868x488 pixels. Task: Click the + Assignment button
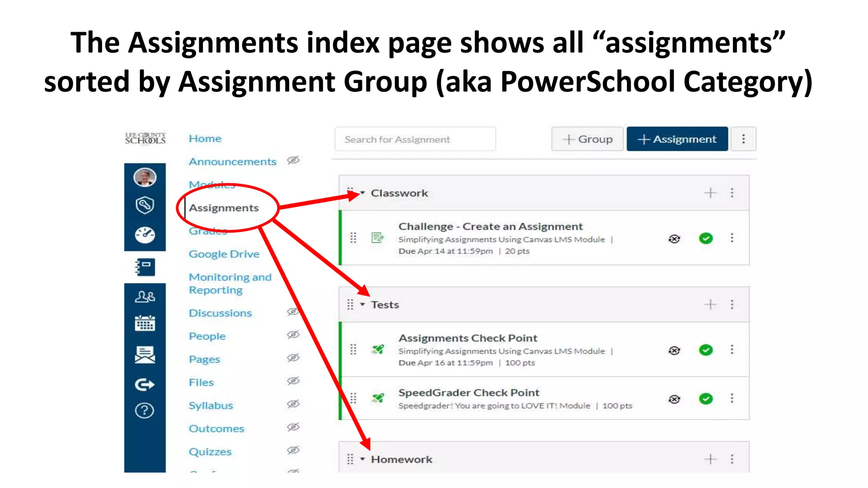click(677, 139)
